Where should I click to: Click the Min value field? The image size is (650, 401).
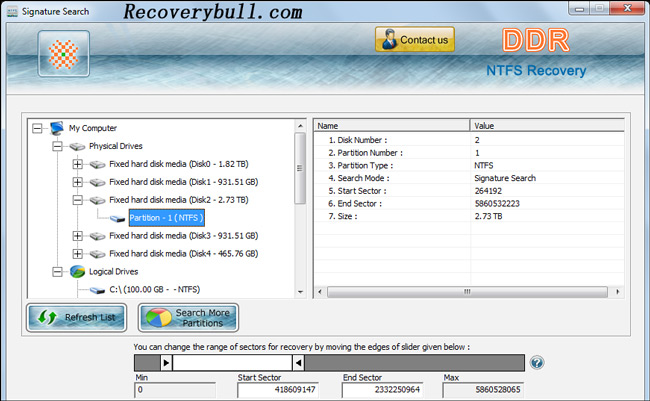click(175, 390)
